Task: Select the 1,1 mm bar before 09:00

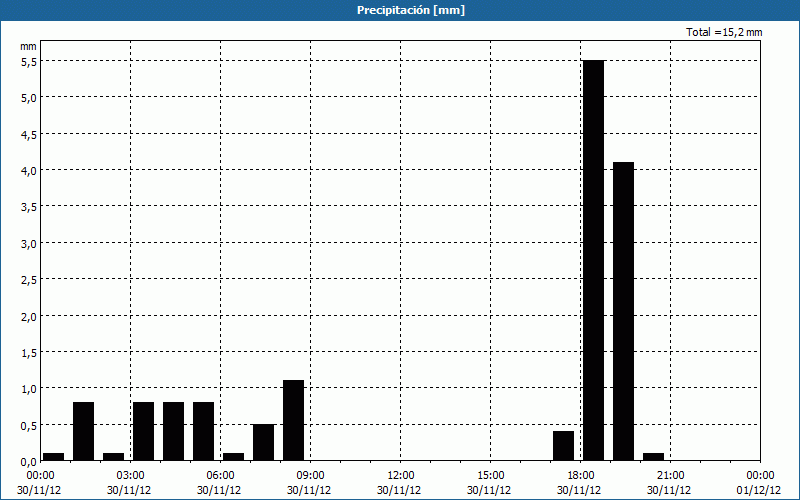Action: (x=293, y=420)
